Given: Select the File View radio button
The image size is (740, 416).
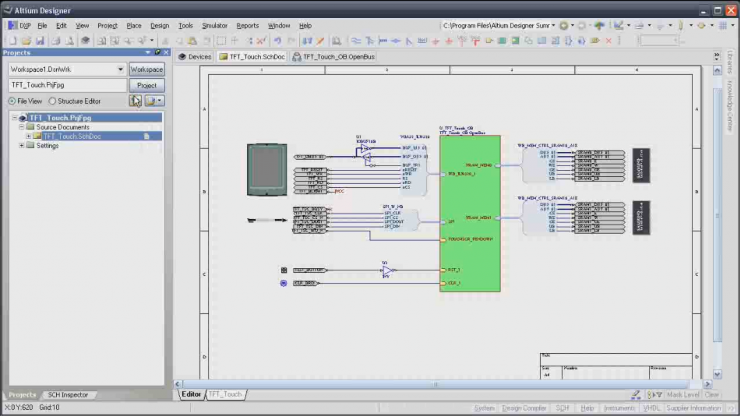Looking at the screenshot, I should pyautogui.click(x=12, y=101).
